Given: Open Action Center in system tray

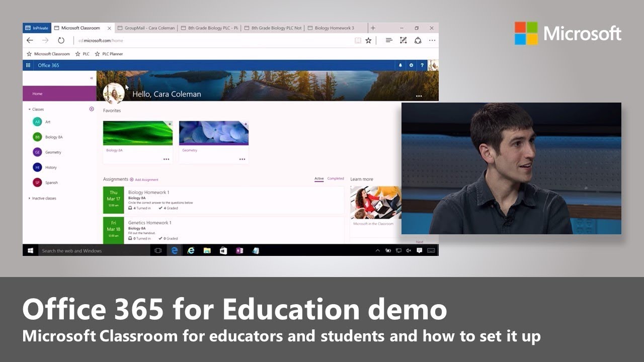Looking at the screenshot, I should click(x=419, y=250).
